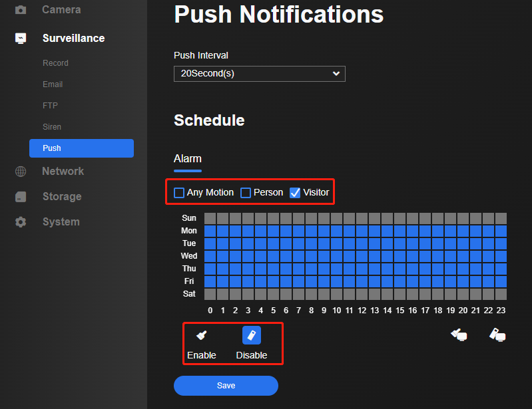Go to the Email submenu
Viewport: 532px width, 409px height.
point(53,84)
